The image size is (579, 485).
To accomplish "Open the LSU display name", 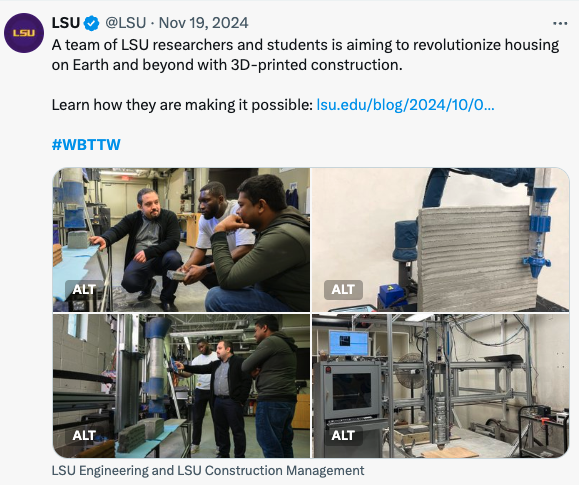I will click(x=66, y=23).
